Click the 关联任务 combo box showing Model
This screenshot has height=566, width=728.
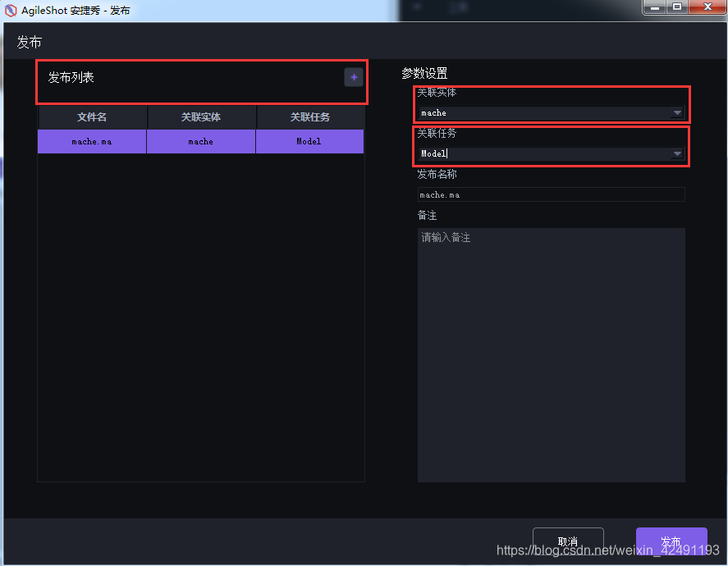[x=551, y=153]
